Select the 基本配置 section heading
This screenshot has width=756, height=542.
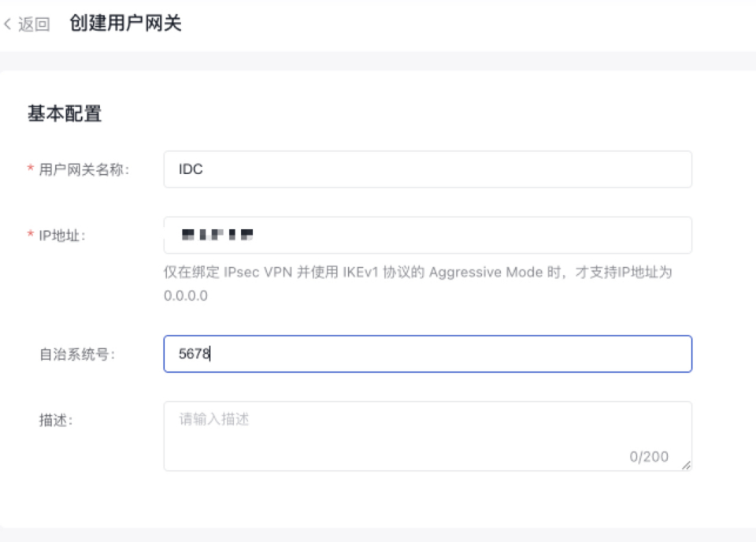pos(65,114)
